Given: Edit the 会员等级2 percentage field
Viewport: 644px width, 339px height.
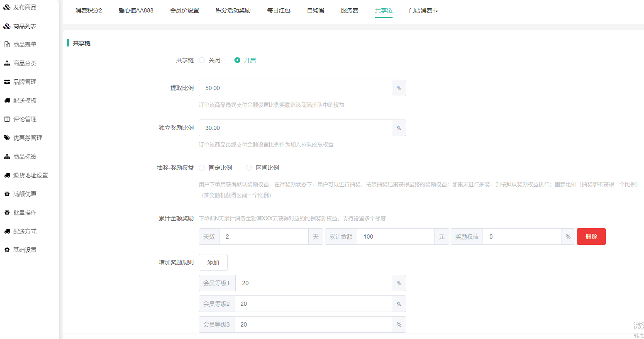Looking at the screenshot, I should 313,304.
